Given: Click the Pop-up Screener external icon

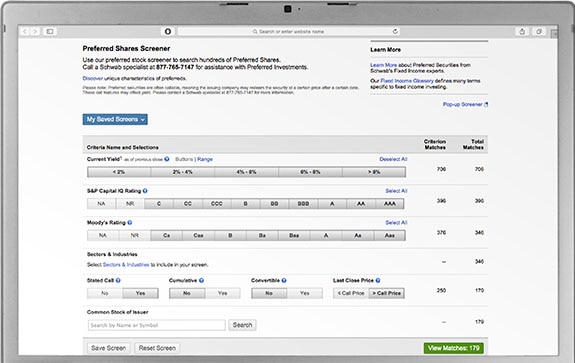Looking at the screenshot, I should [486, 104].
